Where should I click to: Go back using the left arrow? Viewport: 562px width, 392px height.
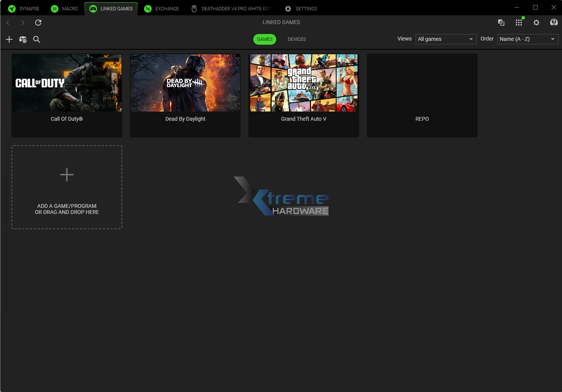(8, 23)
